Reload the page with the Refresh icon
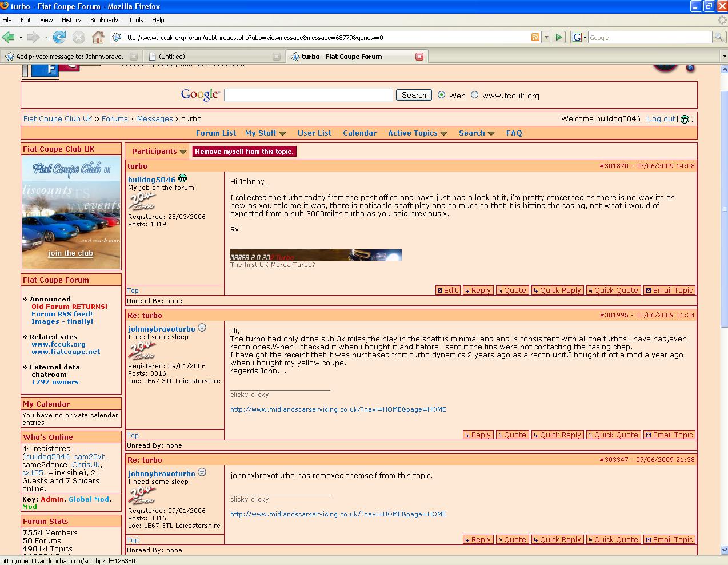This screenshot has width=728, height=565. 59,37
